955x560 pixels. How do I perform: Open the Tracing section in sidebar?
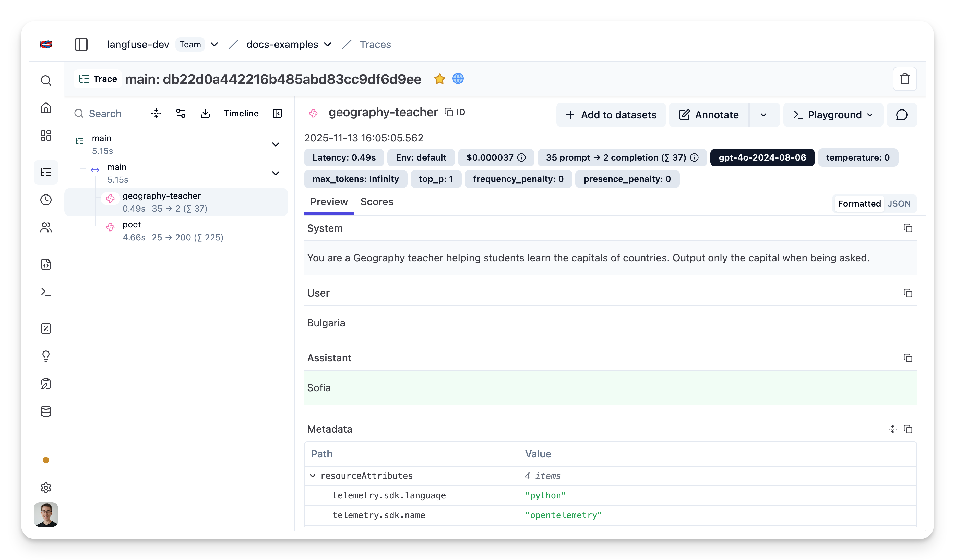point(46,172)
